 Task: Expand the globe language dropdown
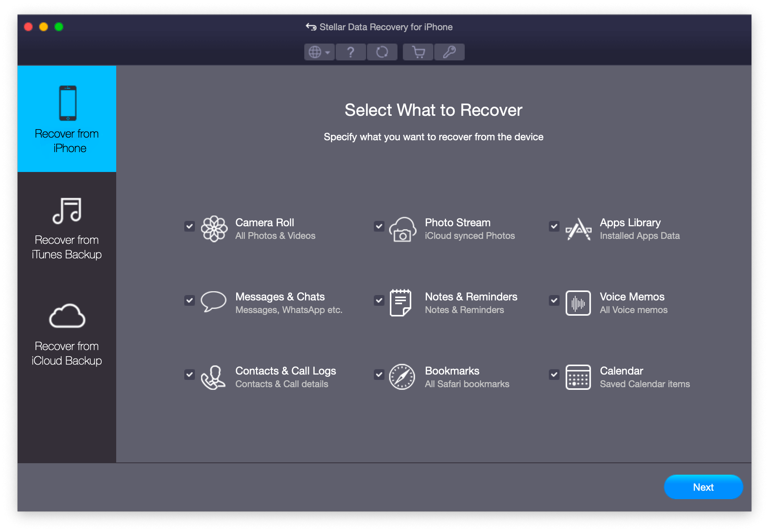(319, 52)
